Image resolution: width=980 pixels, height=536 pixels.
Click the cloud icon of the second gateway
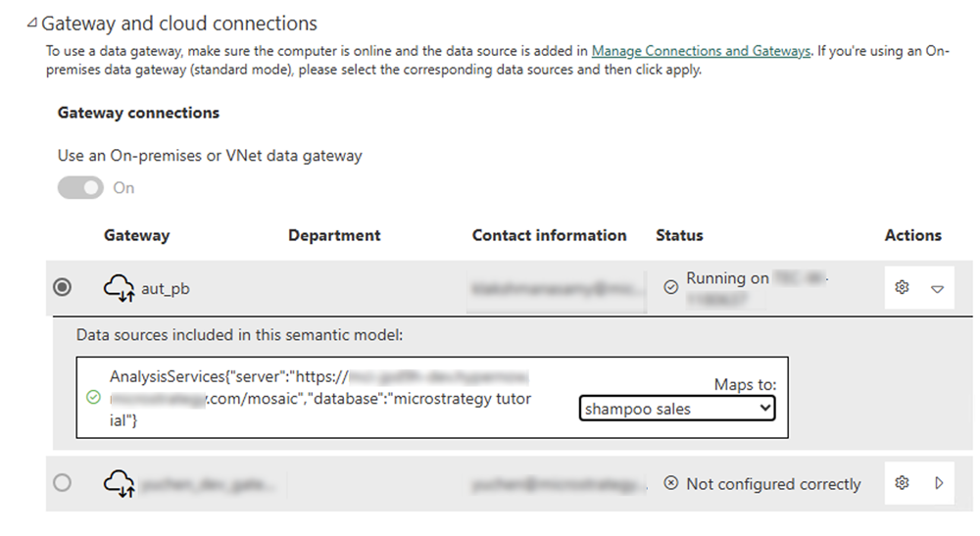coord(119,482)
